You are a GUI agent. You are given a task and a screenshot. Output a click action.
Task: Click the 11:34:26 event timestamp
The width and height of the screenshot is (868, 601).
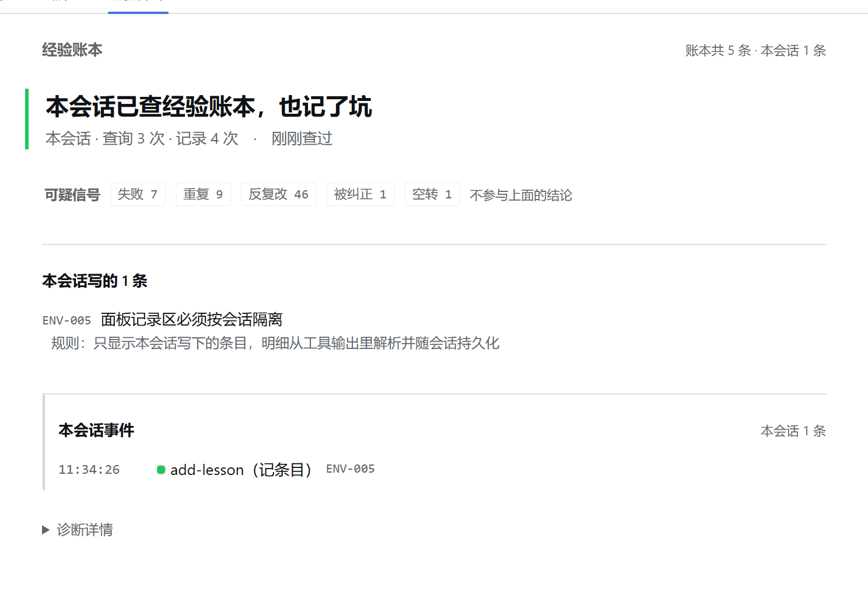tap(89, 470)
